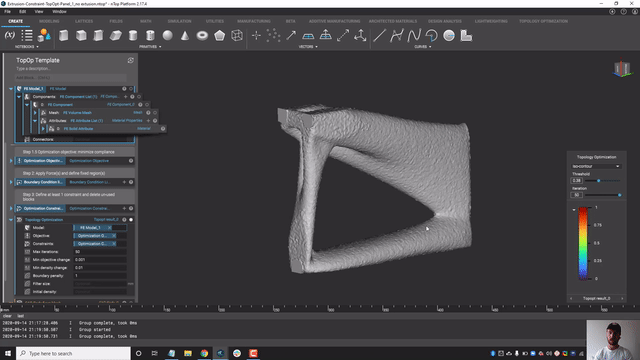
Task: Click the Windows Start button
Action: 8,353
